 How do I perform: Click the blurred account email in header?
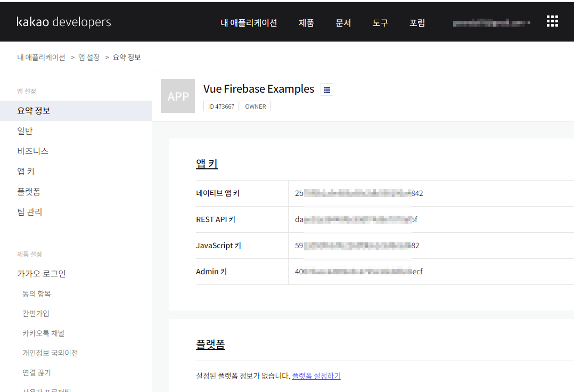(x=491, y=23)
